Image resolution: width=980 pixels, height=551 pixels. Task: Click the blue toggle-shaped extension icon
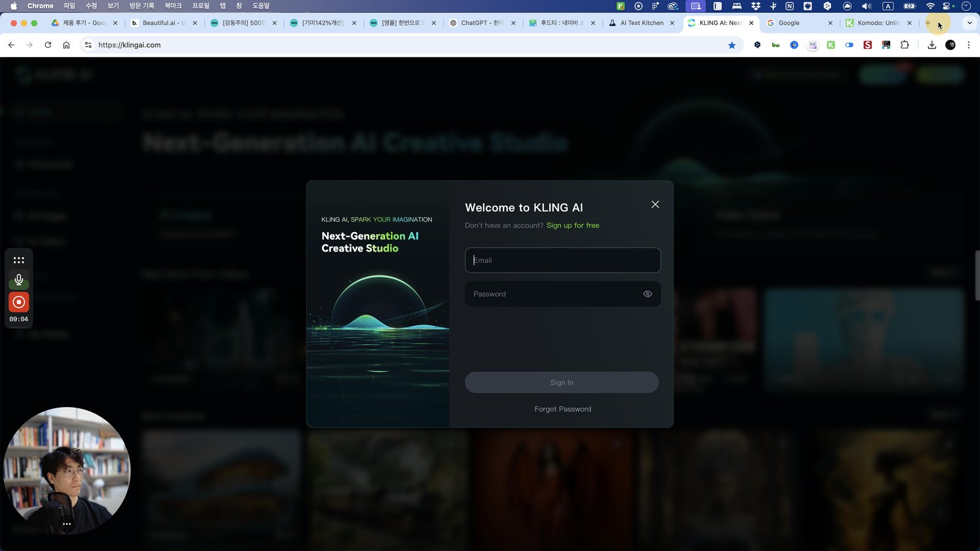[x=849, y=45]
